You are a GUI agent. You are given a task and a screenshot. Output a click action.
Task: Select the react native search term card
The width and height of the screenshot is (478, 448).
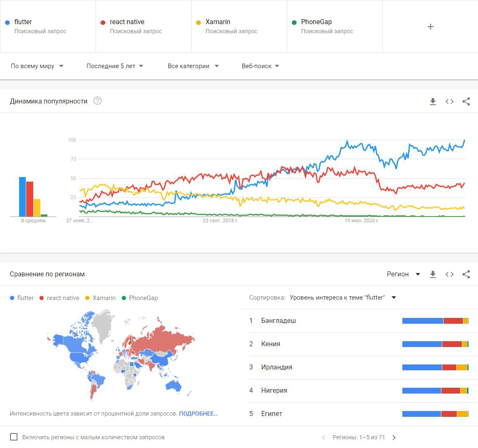(x=143, y=26)
